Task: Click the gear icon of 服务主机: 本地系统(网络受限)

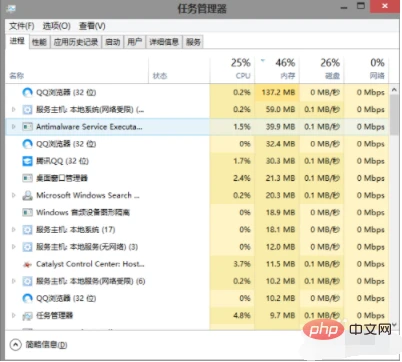Action: tap(27, 109)
